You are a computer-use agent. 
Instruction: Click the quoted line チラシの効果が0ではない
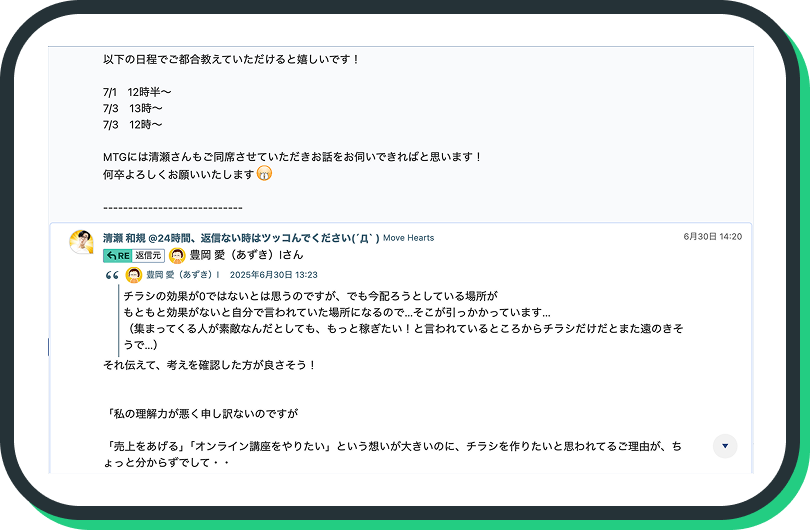(310, 296)
